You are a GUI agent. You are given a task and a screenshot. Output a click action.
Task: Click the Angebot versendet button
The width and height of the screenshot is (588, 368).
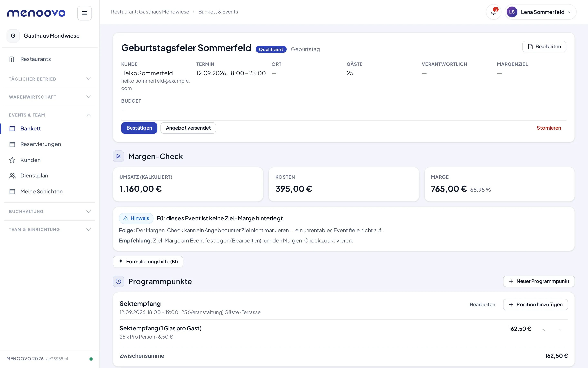point(188,128)
